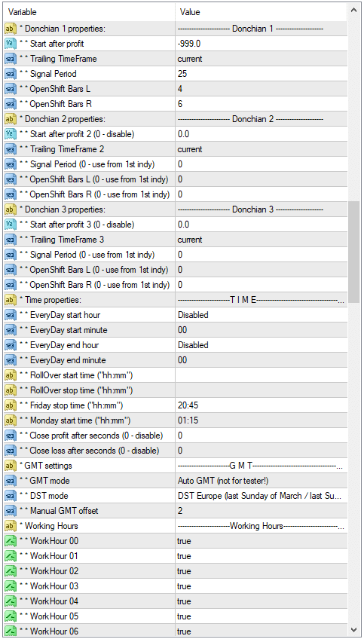This screenshot has width=364, height=642.
Task: Toggle the WorkHour 04 true value
Action: click(262, 601)
